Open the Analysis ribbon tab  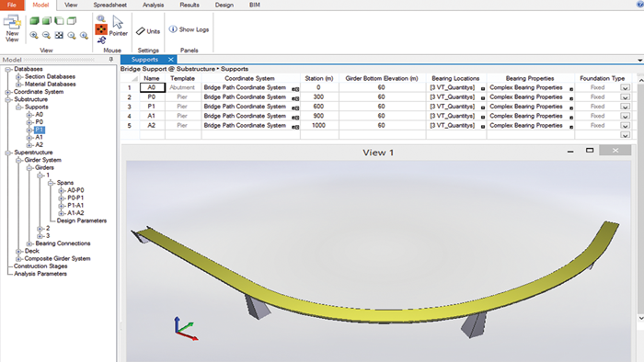click(x=153, y=5)
